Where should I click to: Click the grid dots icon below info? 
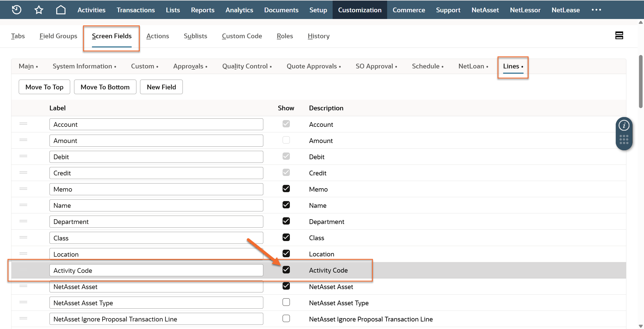(x=624, y=139)
